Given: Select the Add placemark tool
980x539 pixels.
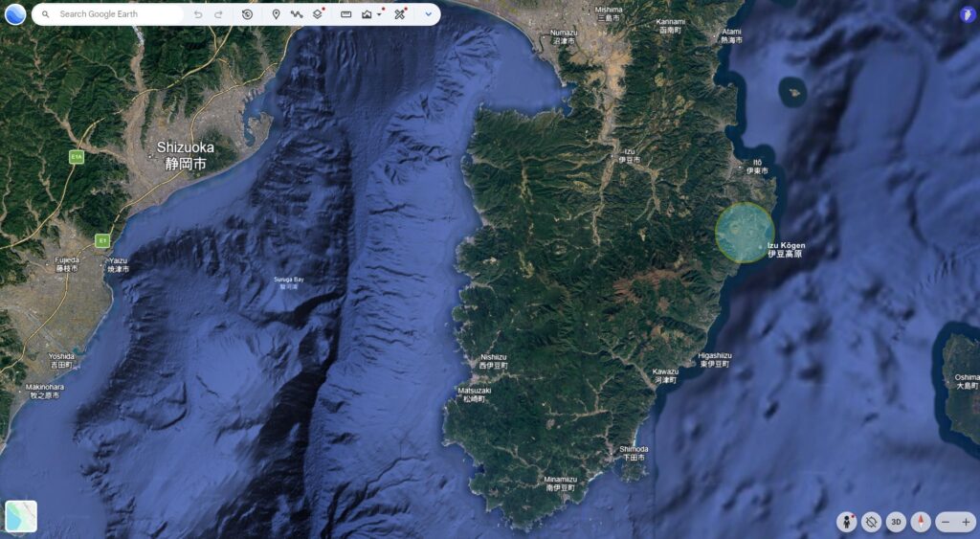Looking at the screenshot, I should pyautogui.click(x=276, y=14).
